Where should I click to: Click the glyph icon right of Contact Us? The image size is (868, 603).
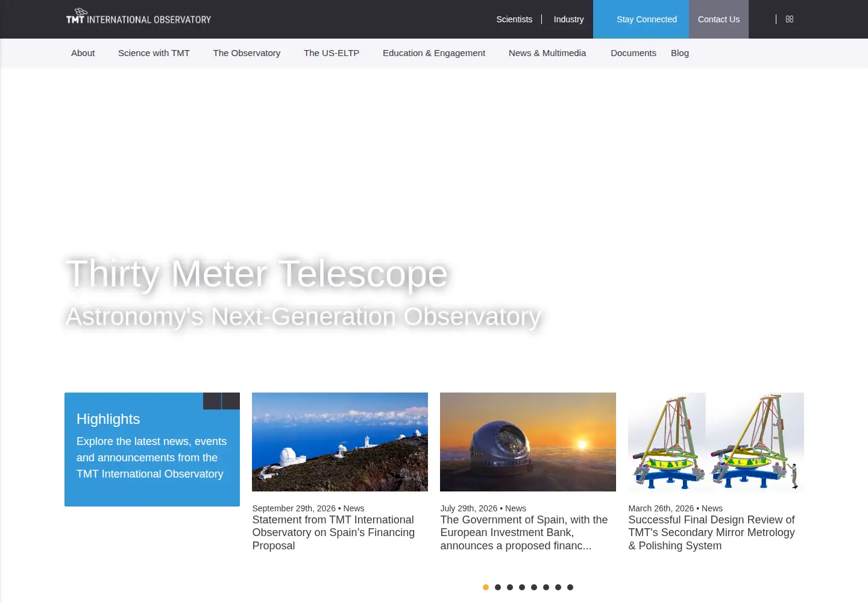tap(790, 19)
